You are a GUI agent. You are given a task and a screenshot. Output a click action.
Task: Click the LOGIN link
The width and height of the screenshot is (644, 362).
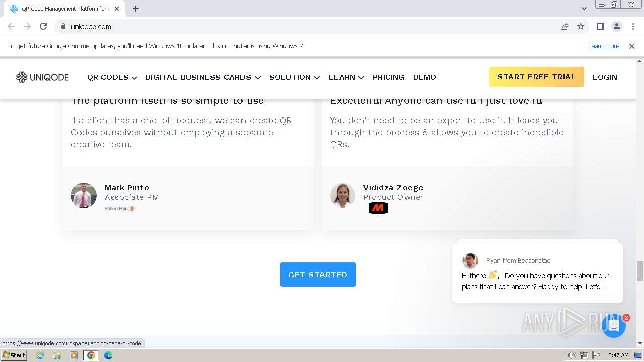pos(604,77)
